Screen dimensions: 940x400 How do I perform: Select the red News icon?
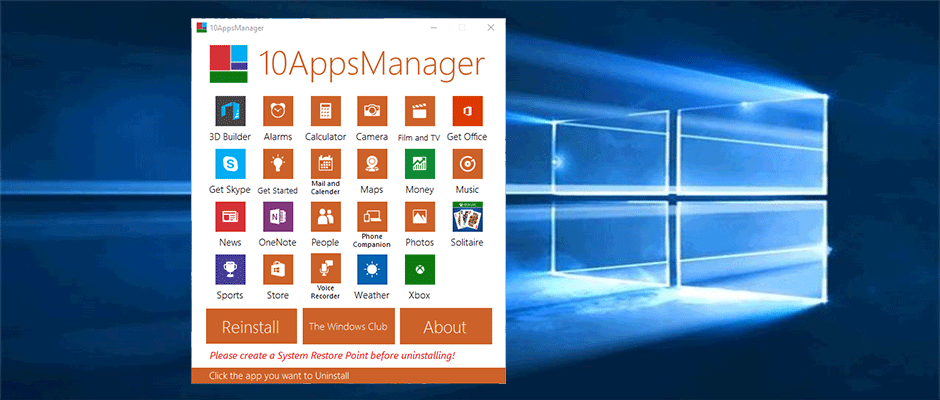point(230,216)
